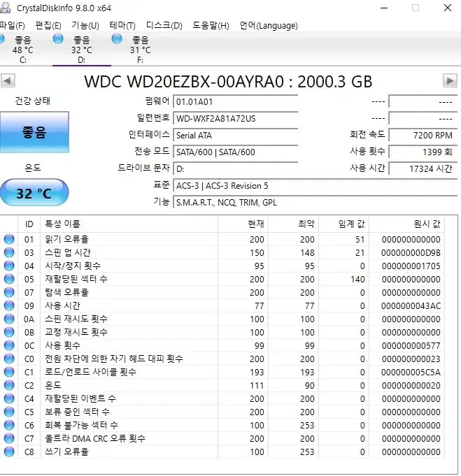Image resolution: width=461 pixels, height=476 pixels.
Task: Open the 언어(Language) menu
Action: click(269, 25)
